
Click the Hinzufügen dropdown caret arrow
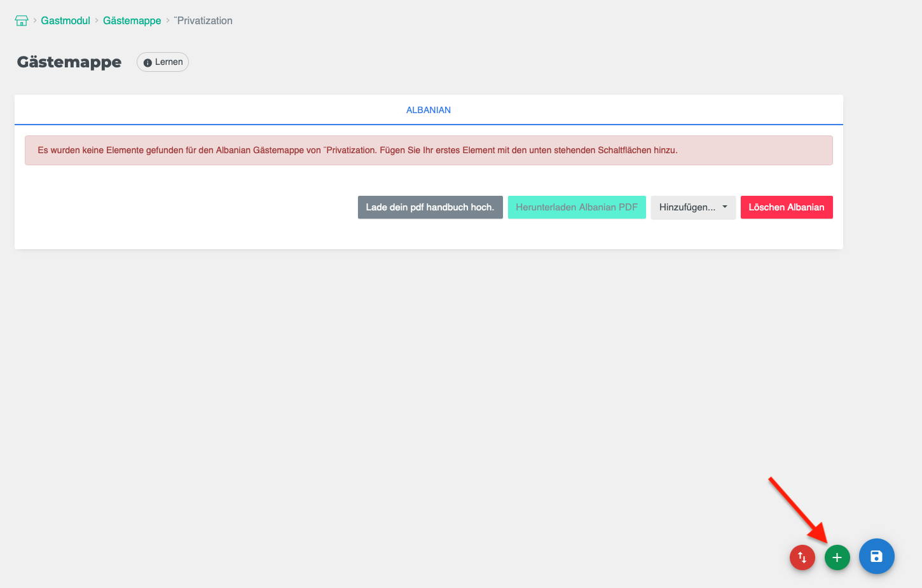pyautogui.click(x=725, y=207)
